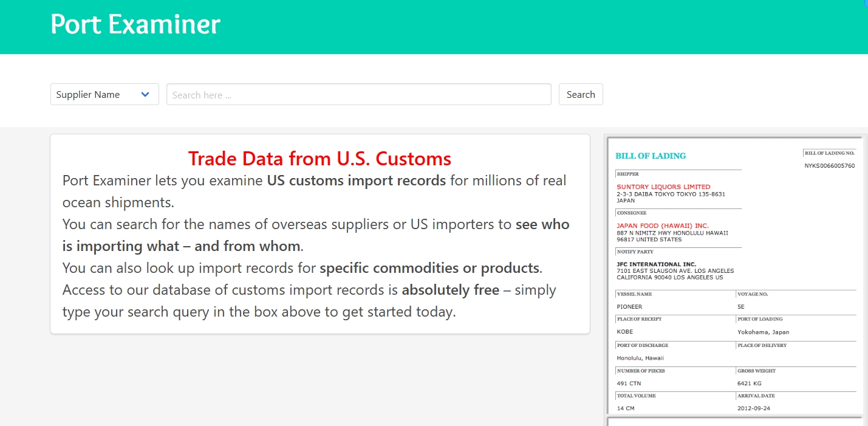Click vessel name PIONEER in the document
The width and height of the screenshot is (868, 426).
click(629, 307)
